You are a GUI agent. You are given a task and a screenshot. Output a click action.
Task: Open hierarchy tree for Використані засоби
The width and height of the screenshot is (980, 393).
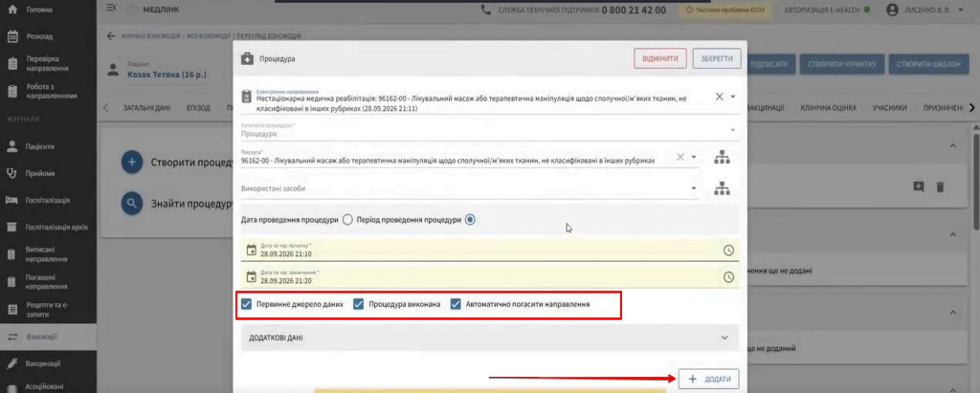pyautogui.click(x=722, y=187)
